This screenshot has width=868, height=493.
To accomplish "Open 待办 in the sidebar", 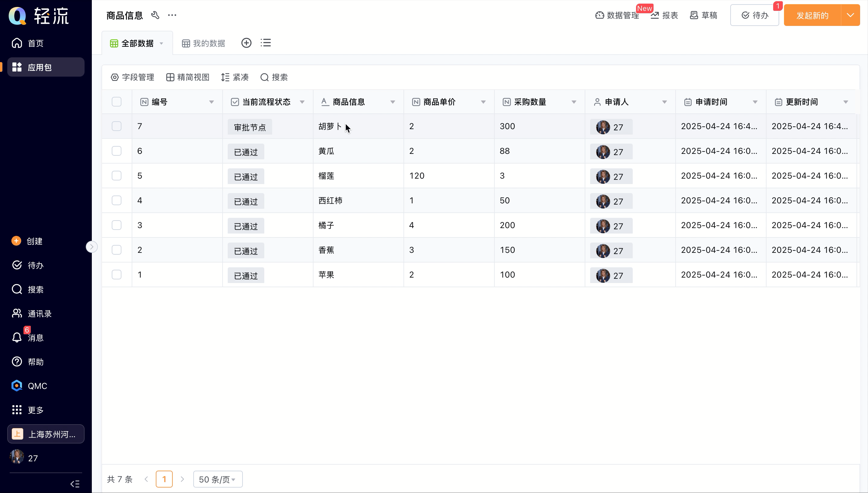I will click(x=28, y=265).
